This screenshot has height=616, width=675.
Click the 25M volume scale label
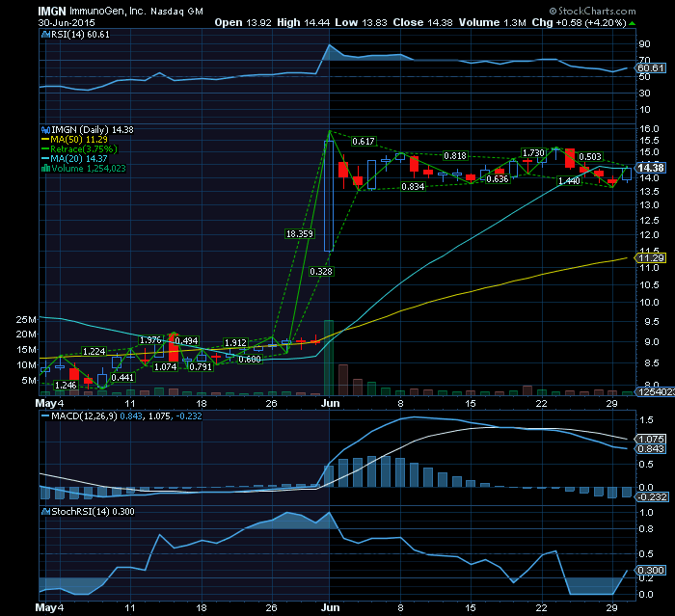point(26,320)
